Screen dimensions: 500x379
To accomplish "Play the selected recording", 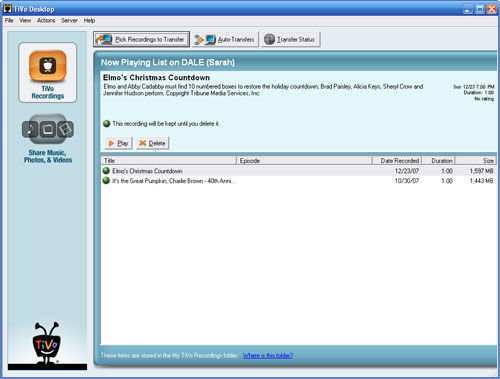I will pyautogui.click(x=119, y=143).
